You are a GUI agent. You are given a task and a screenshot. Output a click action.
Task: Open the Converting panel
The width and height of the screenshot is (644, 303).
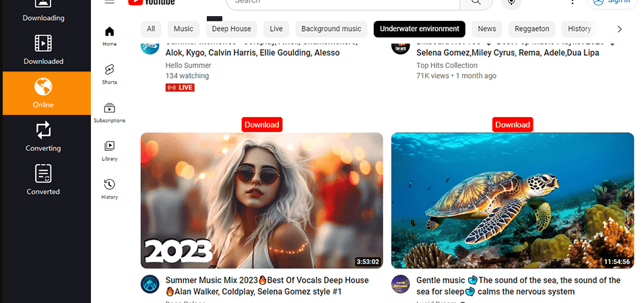[43, 137]
